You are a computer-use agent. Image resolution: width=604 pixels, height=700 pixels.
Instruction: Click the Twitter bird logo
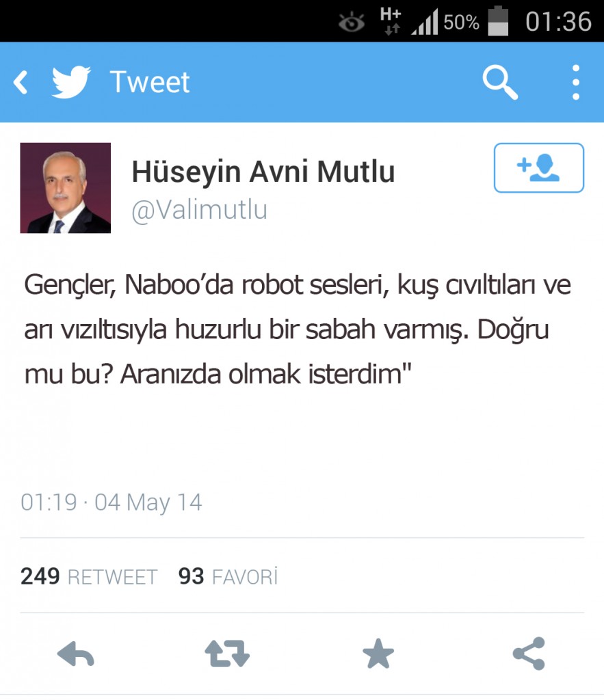coord(71,82)
